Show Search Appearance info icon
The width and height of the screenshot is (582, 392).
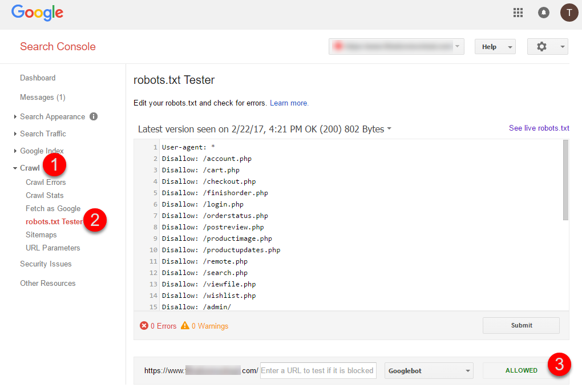tap(94, 116)
